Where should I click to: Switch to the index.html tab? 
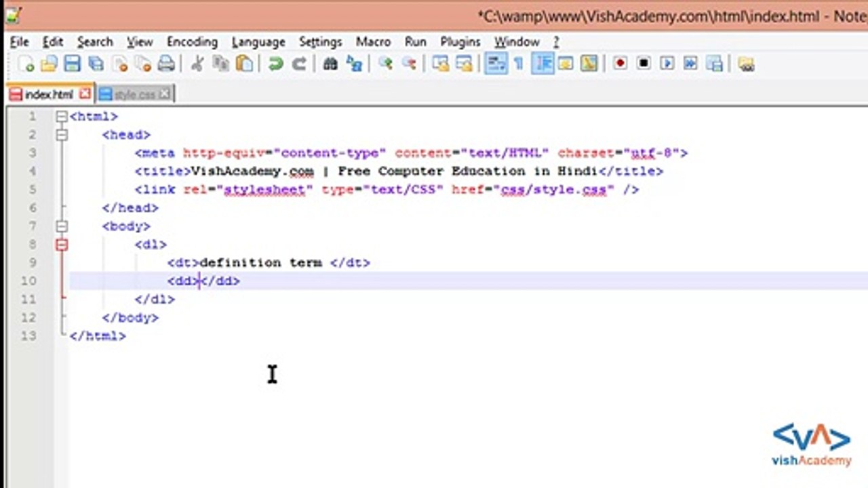tap(50, 94)
